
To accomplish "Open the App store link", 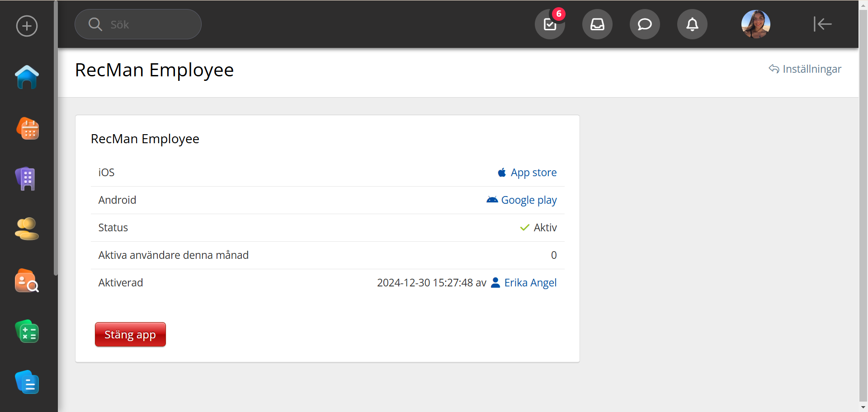I will [533, 173].
